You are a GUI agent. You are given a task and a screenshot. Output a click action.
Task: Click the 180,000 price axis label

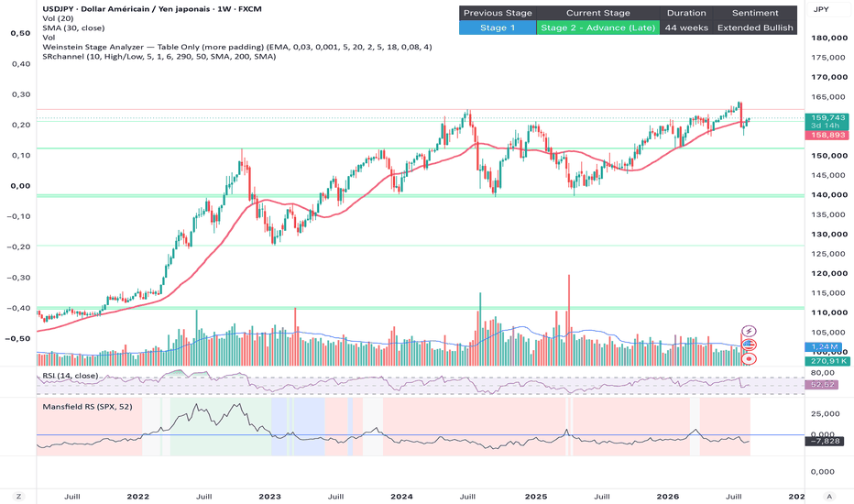coord(829,38)
